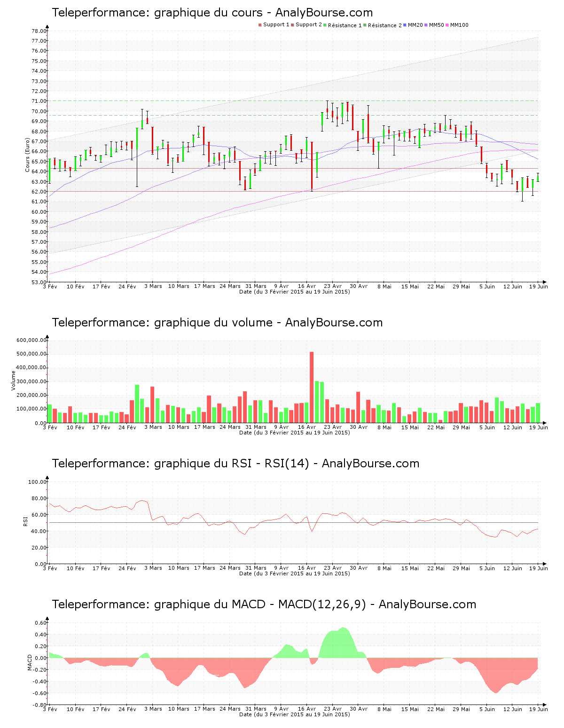The height and width of the screenshot is (728, 564).
Task: Select the MM20 legend entry
Action: coord(413,25)
